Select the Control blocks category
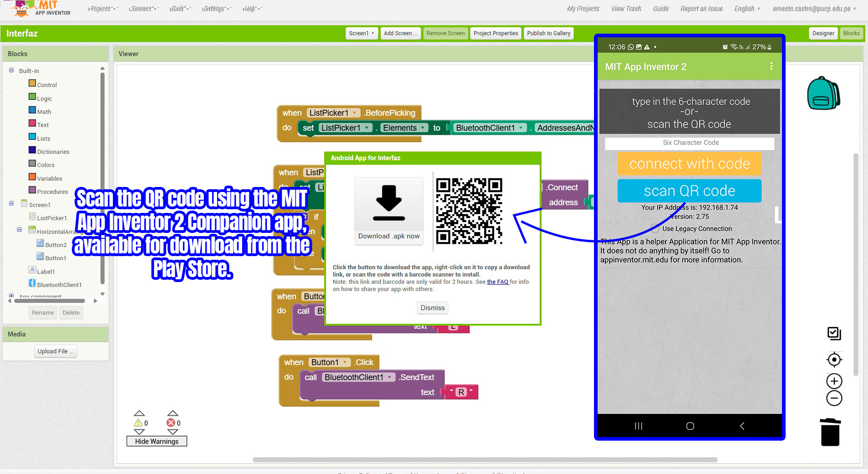 (x=43, y=85)
